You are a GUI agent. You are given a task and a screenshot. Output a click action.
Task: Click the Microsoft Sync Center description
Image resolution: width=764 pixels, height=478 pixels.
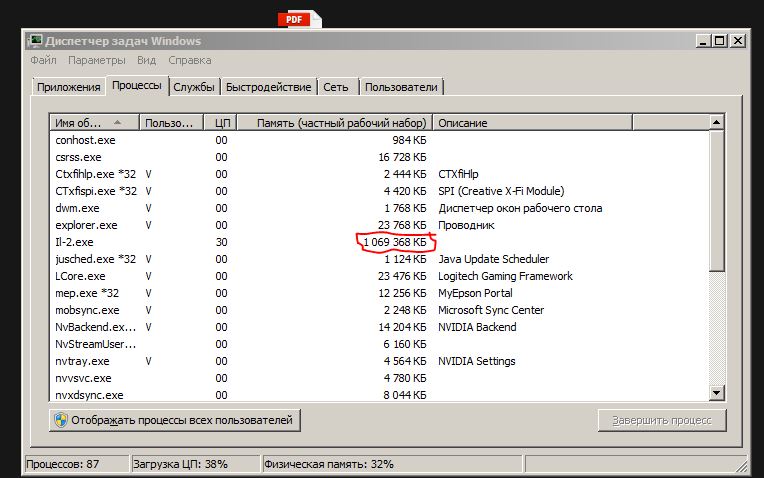click(491, 310)
